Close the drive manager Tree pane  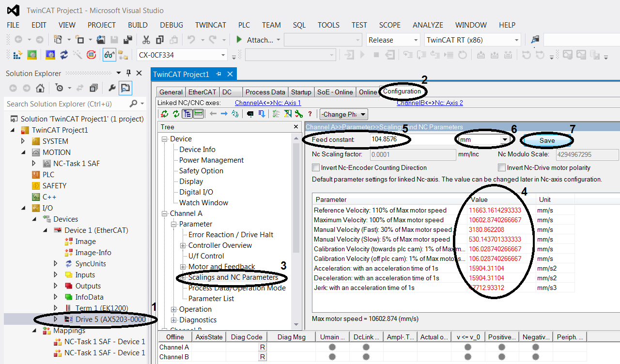[x=296, y=127]
